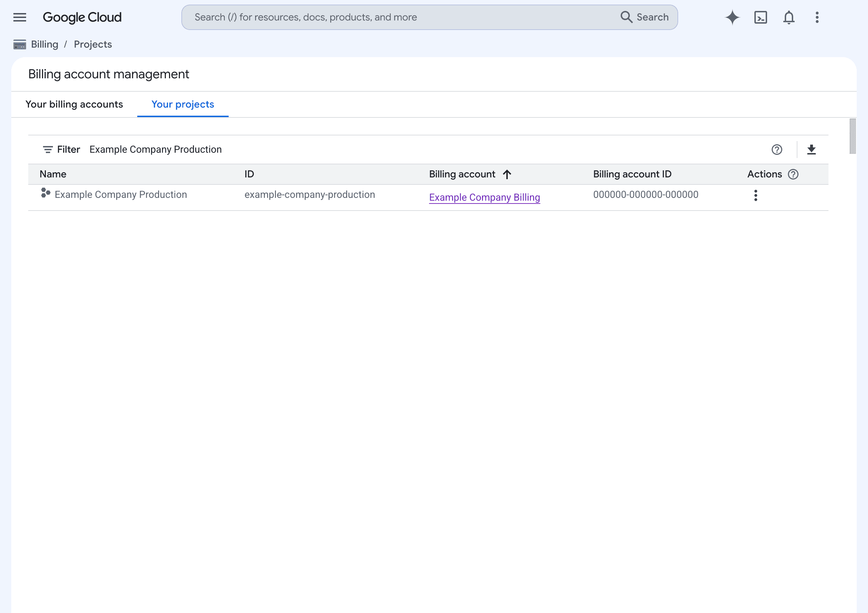Click Billing account sort arrow
Image resolution: width=868 pixels, height=613 pixels.
507,174
